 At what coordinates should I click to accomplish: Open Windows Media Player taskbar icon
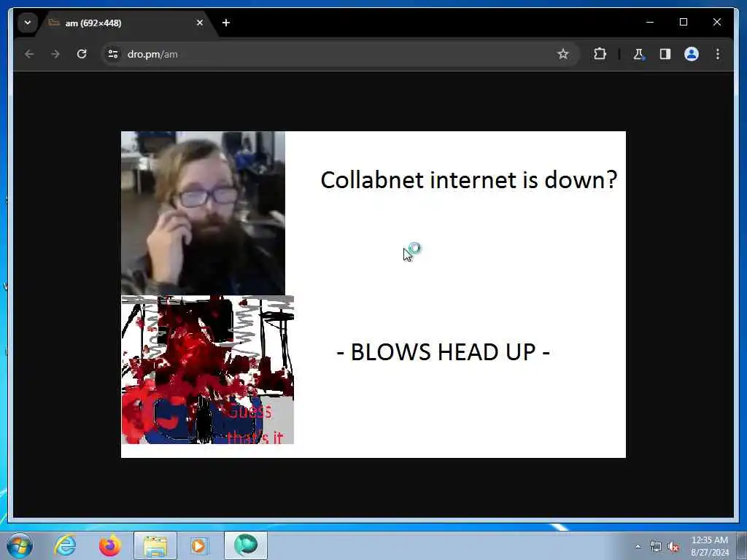click(200, 545)
